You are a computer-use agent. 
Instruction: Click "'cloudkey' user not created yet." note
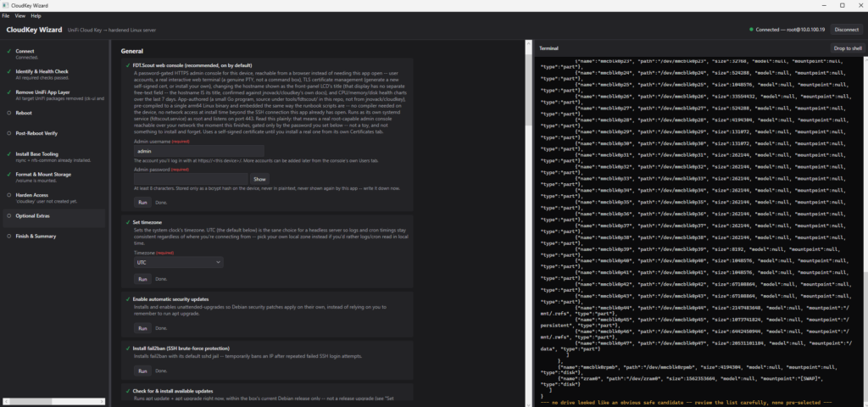(46, 202)
